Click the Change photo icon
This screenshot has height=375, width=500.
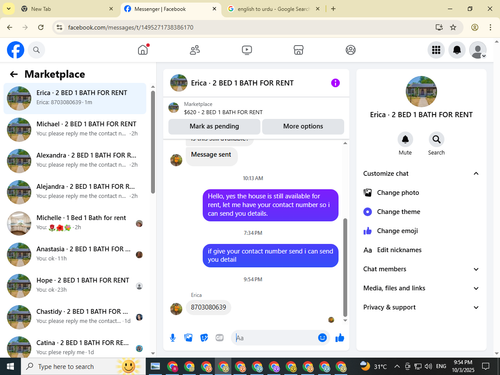(368, 193)
